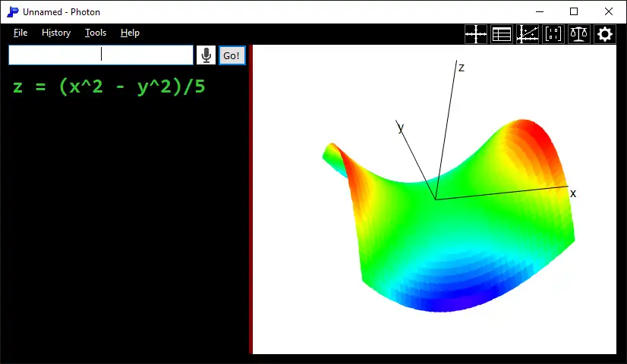Open the scatter plot regression icon

click(x=528, y=34)
